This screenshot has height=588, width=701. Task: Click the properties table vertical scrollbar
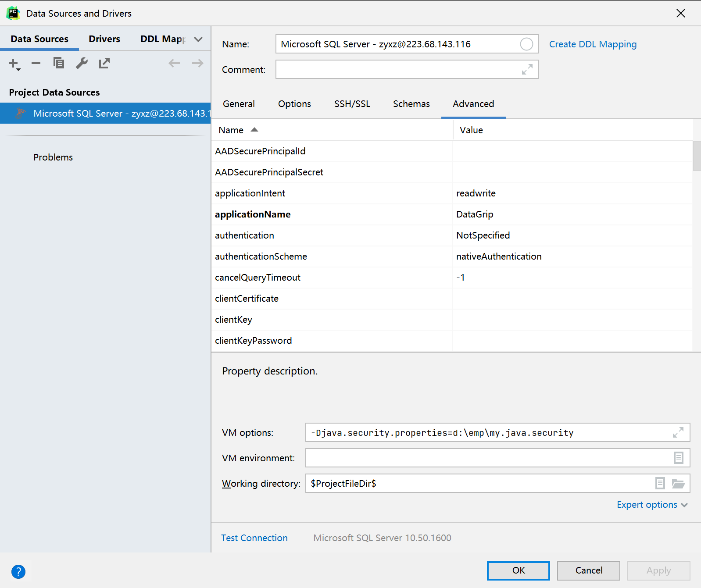pyautogui.click(x=697, y=156)
